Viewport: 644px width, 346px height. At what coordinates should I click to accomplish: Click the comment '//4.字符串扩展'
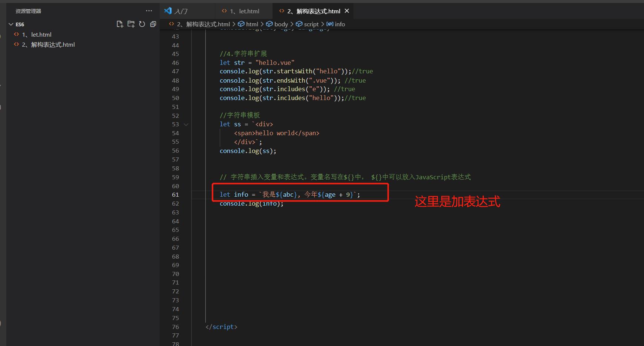[243, 54]
